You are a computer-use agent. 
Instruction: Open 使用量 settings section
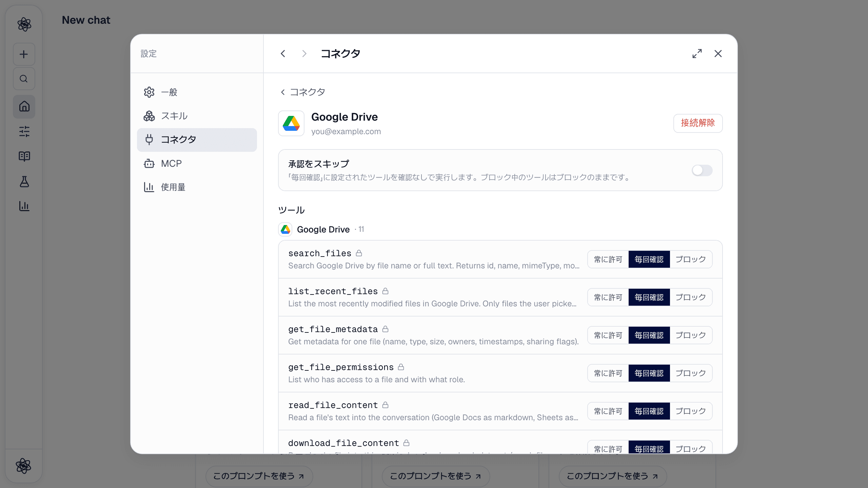point(197,187)
